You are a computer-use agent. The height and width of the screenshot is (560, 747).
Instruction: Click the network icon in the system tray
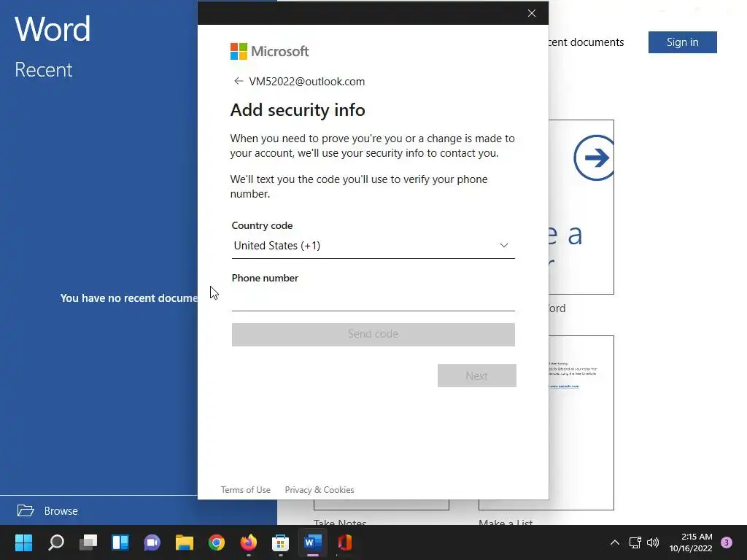pyautogui.click(x=635, y=542)
